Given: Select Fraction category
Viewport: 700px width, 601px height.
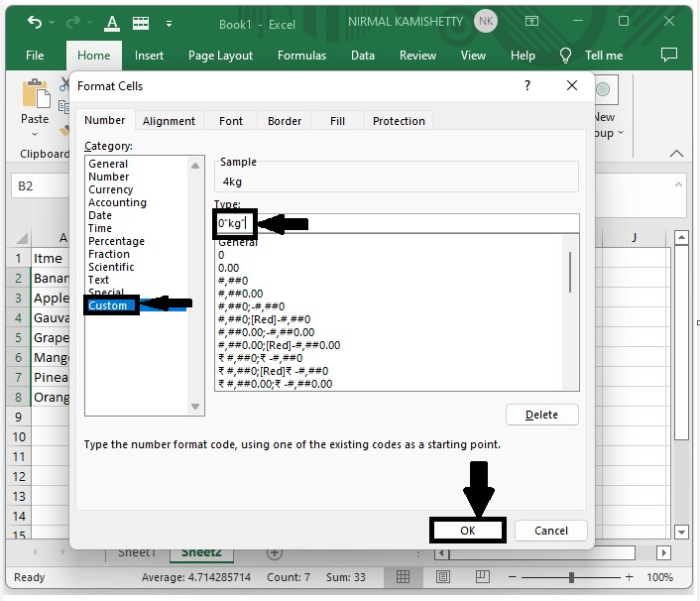Looking at the screenshot, I should pos(109,255).
